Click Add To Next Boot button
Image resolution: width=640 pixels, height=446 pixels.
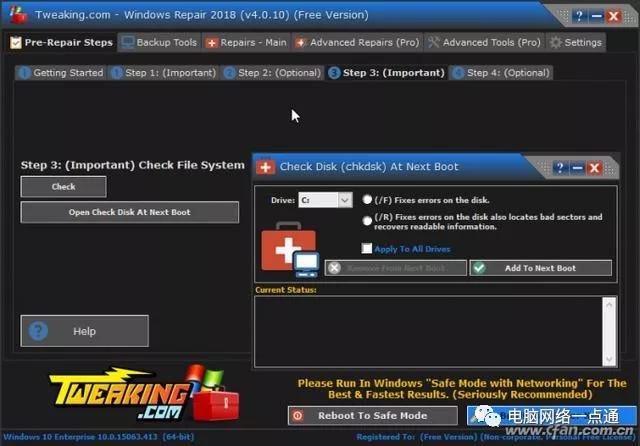(540, 268)
